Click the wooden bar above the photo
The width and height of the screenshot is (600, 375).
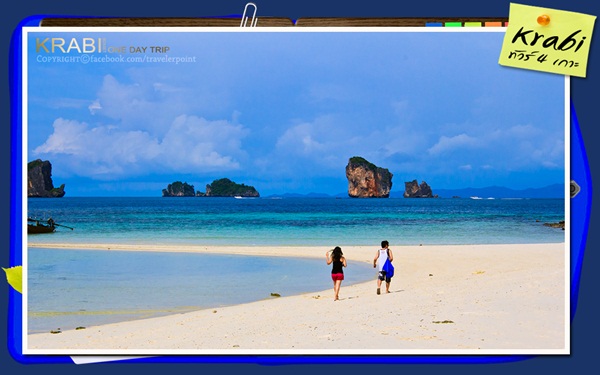274,22
